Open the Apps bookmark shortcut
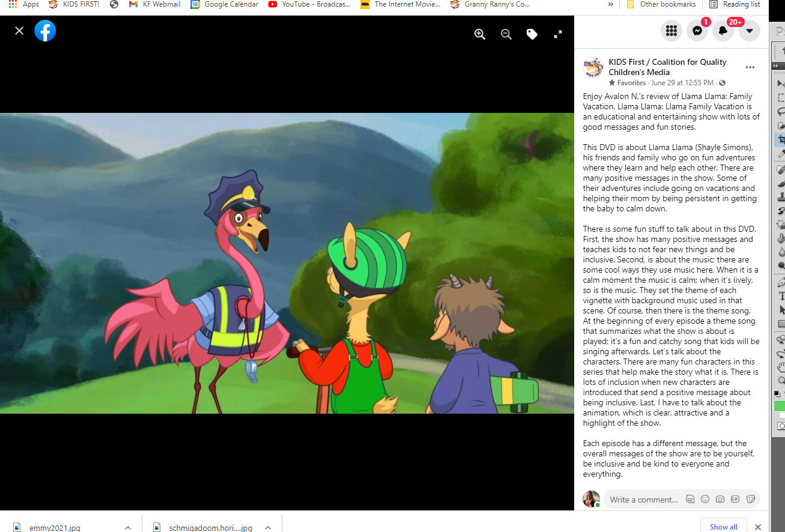The image size is (785, 532). (23, 4)
